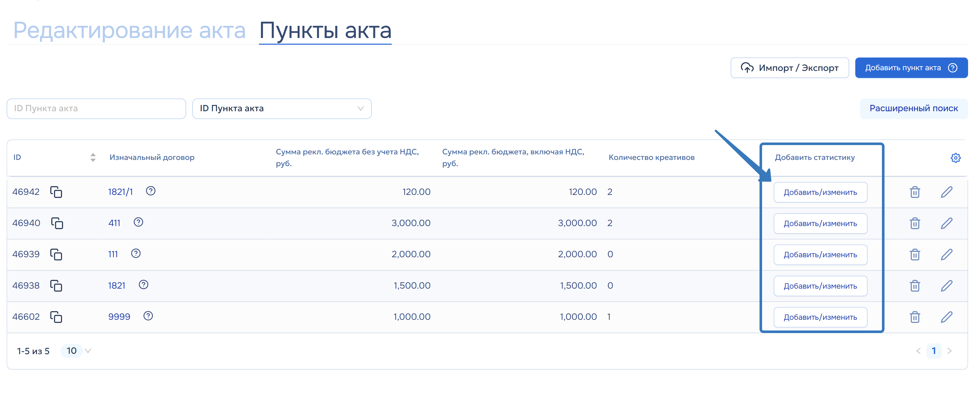The height and width of the screenshot is (399, 980).
Task: Open help tooltip next to contract 1821/1
Action: click(x=151, y=191)
